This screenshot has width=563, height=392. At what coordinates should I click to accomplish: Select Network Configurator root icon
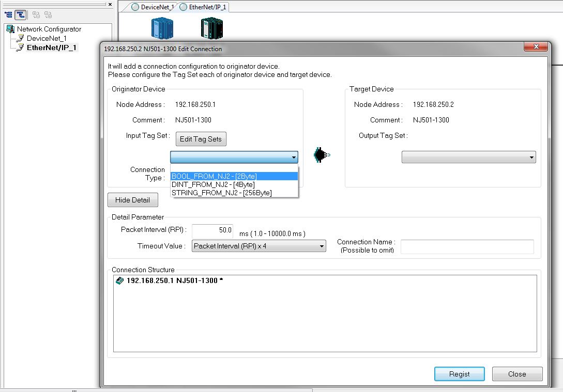point(10,29)
